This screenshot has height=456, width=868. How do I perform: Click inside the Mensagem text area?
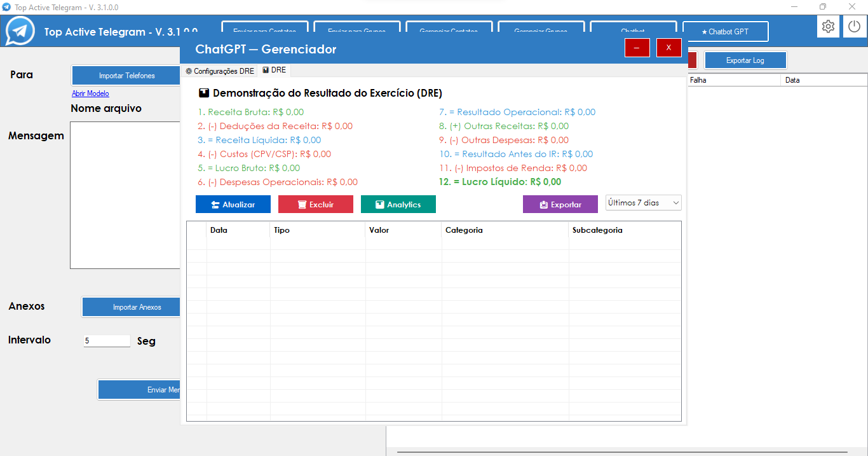click(125, 195)
